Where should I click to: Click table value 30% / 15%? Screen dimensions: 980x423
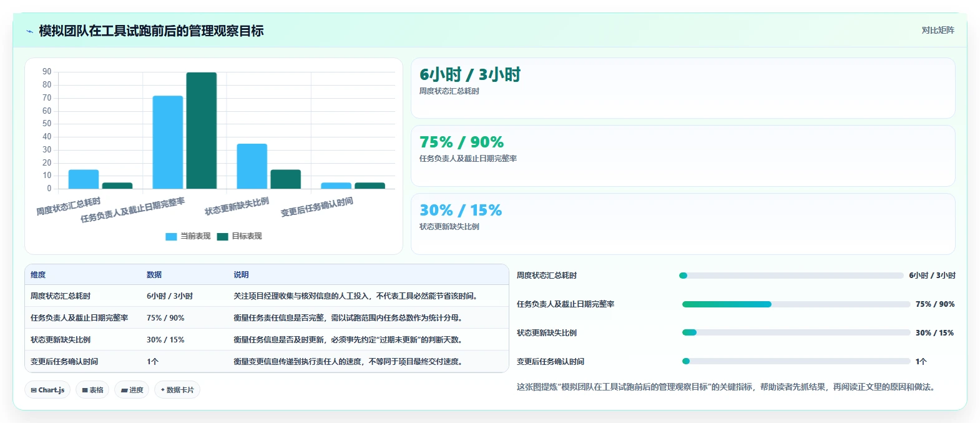[x=165, y=340]
